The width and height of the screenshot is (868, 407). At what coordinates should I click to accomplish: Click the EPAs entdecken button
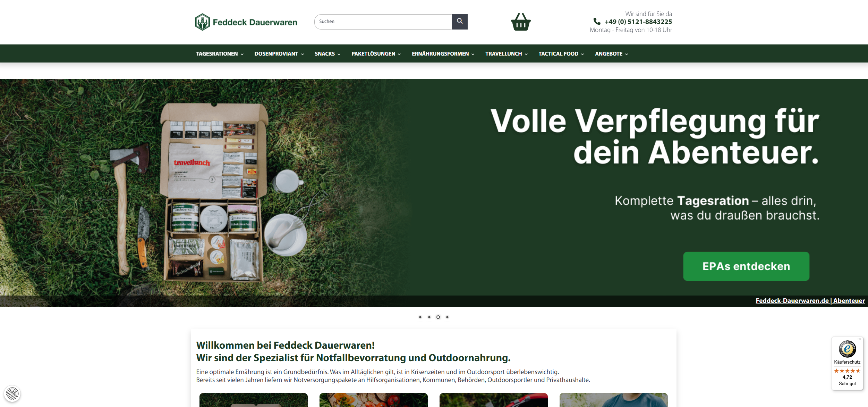[x=746, y=266]
